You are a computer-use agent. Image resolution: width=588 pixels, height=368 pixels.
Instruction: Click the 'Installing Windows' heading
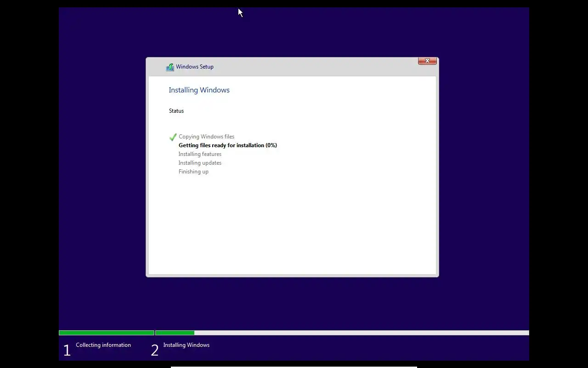tap(199, 90)
